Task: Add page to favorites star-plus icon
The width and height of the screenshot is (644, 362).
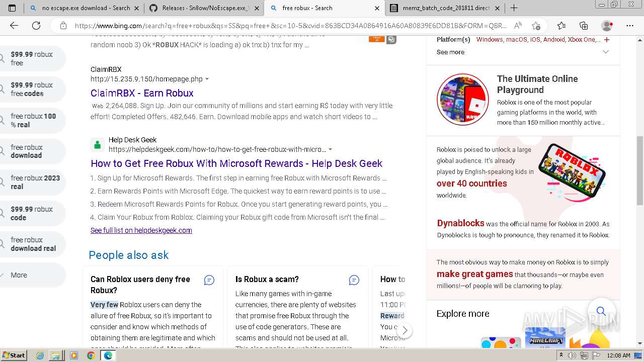Action: pos(536,26)
